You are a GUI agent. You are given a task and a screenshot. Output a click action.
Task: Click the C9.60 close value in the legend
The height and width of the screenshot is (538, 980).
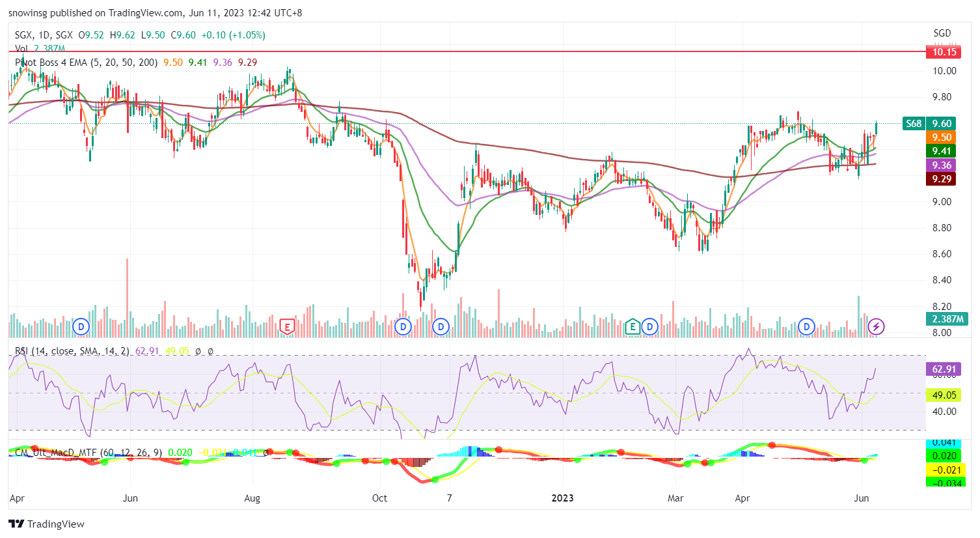coord(183,35)
